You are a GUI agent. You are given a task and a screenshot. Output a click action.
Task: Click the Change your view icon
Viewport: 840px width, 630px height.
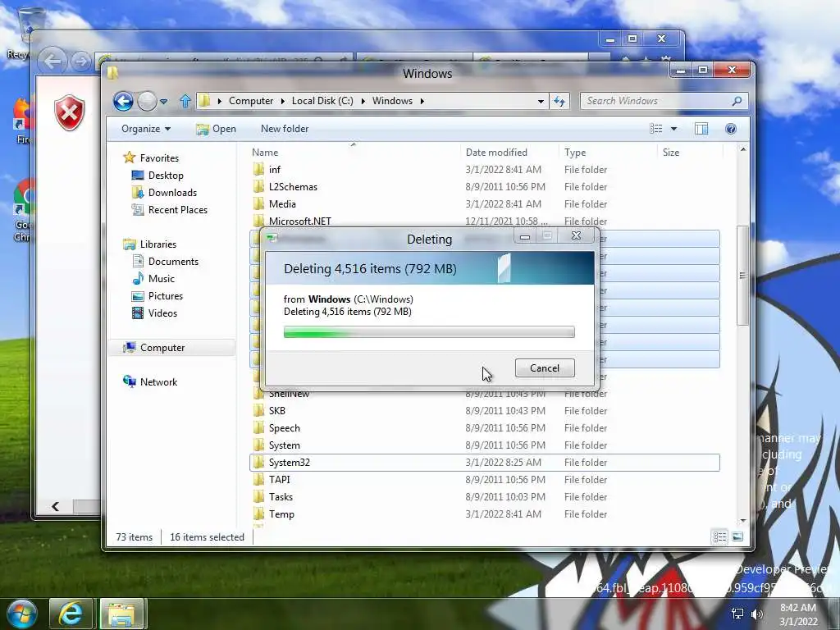[656, 129]
